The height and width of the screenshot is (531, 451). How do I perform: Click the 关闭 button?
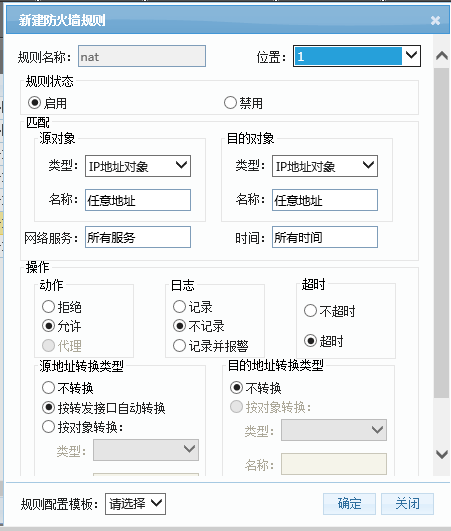click(407, 504)
